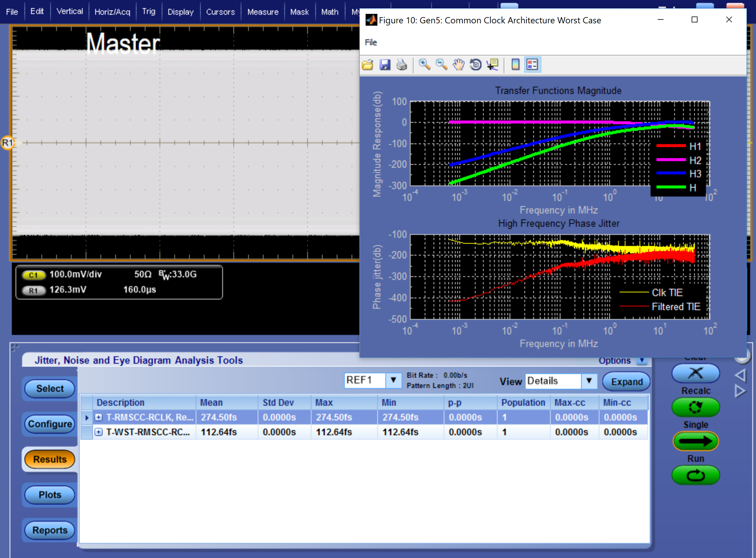Open the Plots panel button
The height and width of the screenshot is (558, 756).
click(x=50, y=495)
